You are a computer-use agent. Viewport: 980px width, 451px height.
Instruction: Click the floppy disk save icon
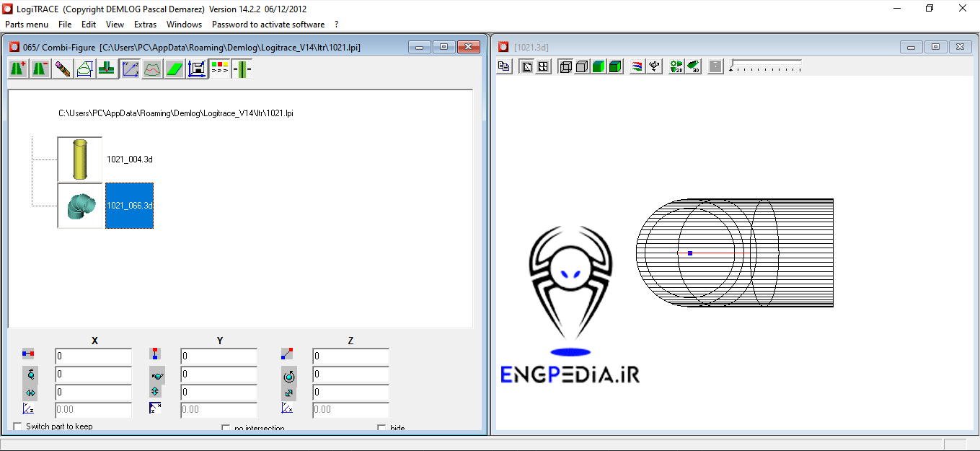coord(197,69)
